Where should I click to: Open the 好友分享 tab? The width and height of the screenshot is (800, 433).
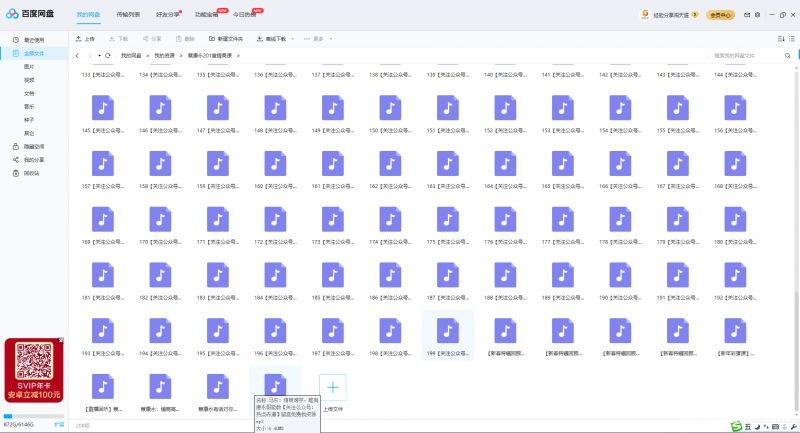click(x=167, y=14)
